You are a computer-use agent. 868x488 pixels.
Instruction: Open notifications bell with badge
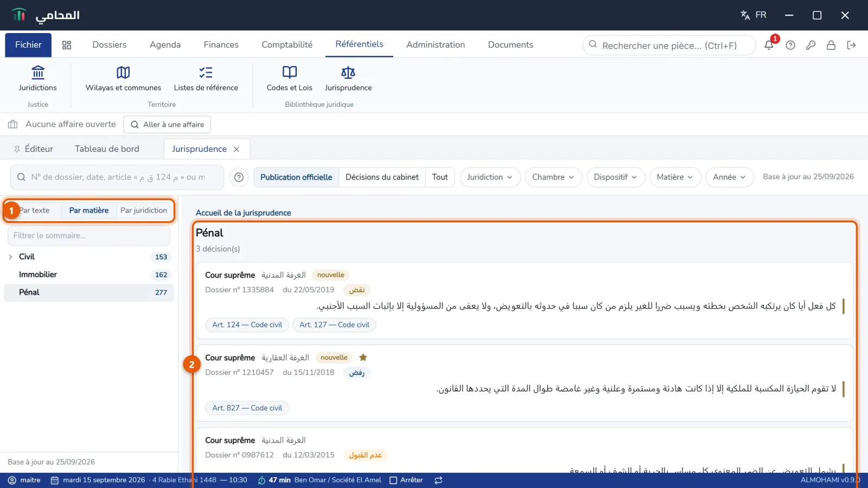[x=769, y=45]
